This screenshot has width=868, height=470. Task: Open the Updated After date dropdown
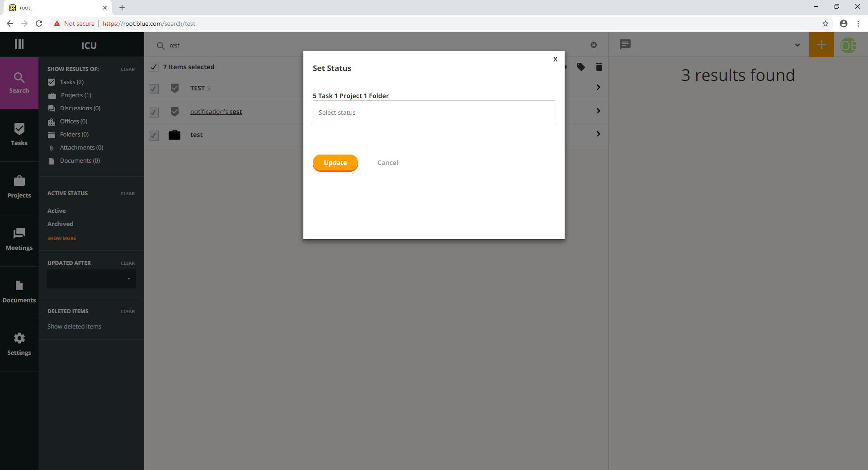[91, 279]
